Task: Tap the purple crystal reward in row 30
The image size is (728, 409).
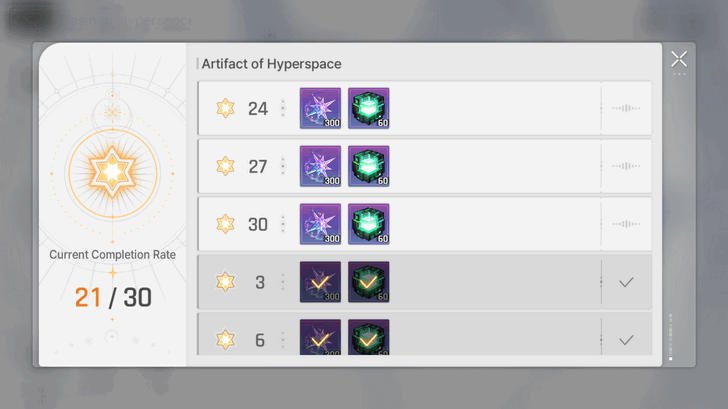Action: tap(320, 224)
